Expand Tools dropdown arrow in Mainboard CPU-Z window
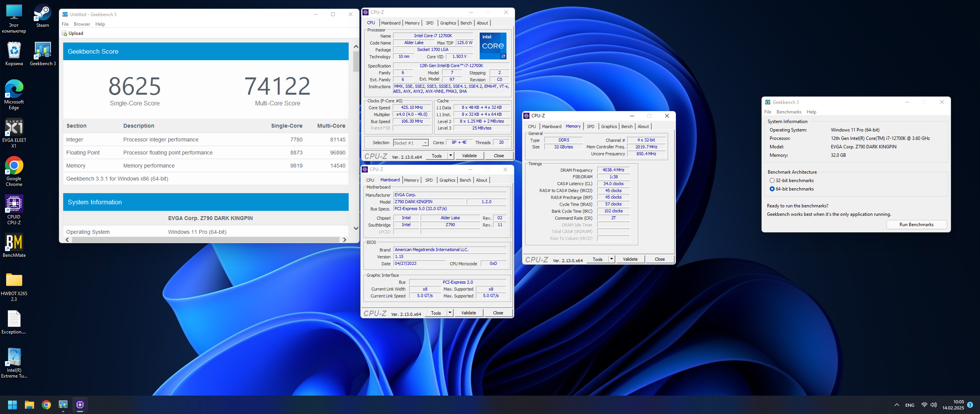The width and height of the screenshot is (980, 414). pyautogui.click(x=450, y=313)
